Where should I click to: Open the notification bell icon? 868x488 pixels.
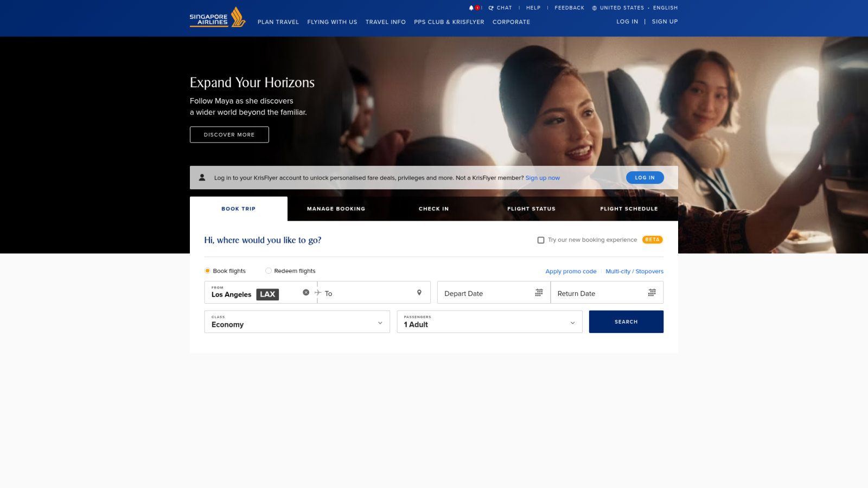[471, 8]
